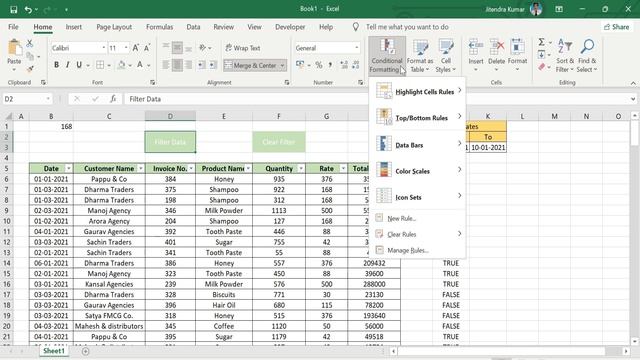Viewport: 640px width, 360px height.
Task: Apply bold formatting
Action: tap(56, 65)
